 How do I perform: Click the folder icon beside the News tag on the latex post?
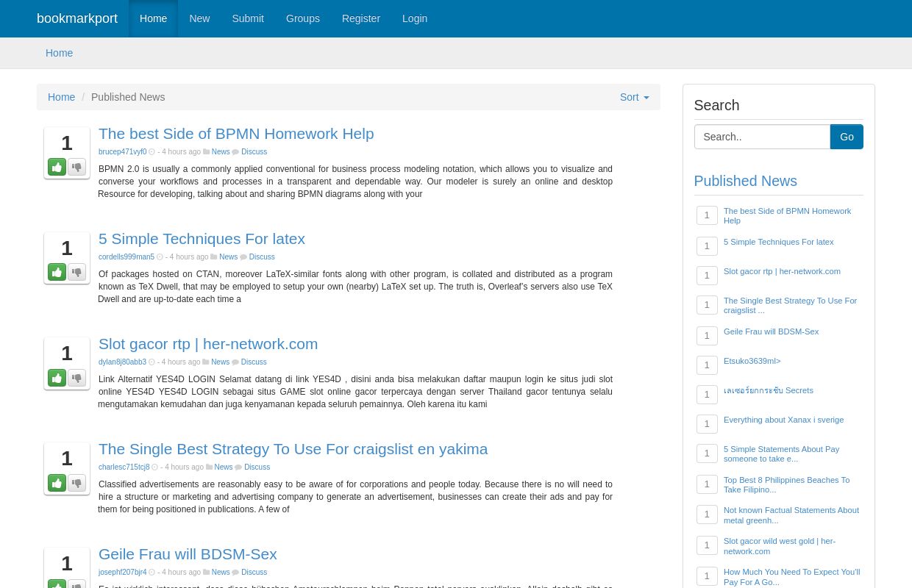213,257
